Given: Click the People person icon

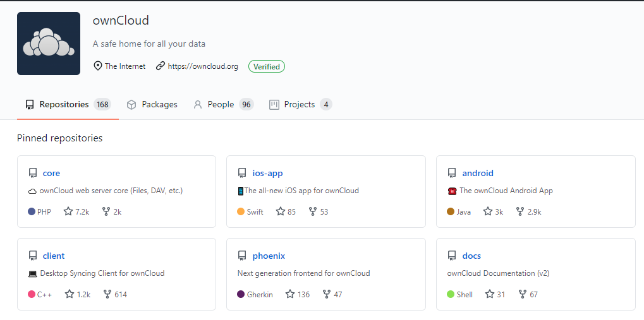Looking at the screenshot, I should (198, 105).
